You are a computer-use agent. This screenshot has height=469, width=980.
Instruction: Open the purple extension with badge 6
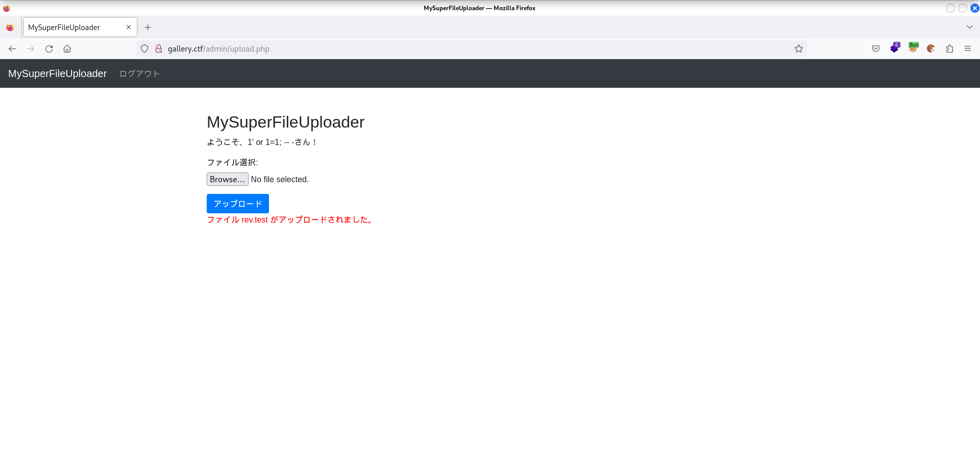point(895,48)
